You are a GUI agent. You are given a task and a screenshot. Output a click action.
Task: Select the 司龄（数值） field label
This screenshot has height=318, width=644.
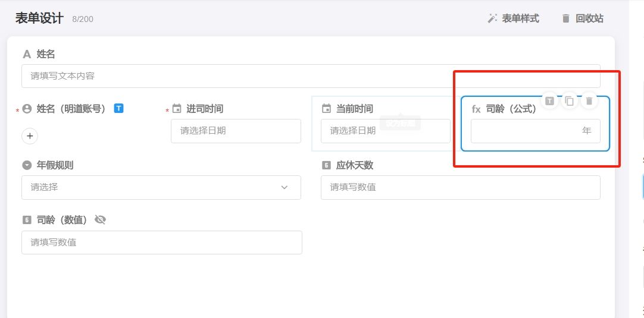pos(62,221)
